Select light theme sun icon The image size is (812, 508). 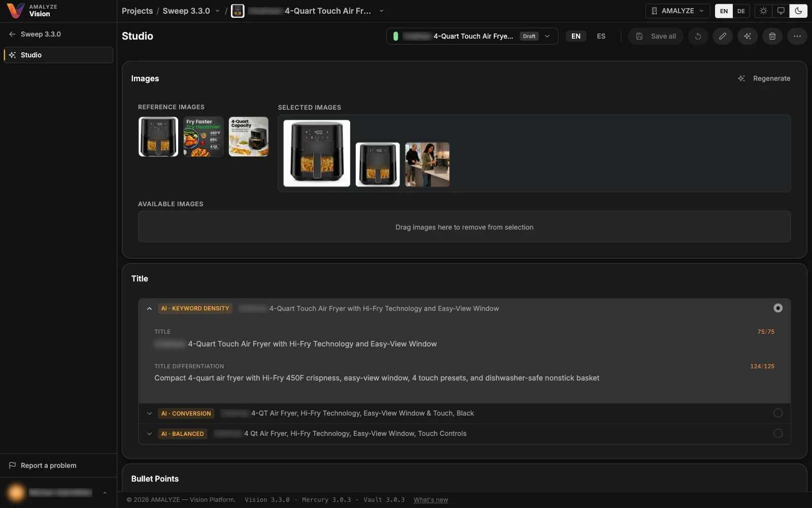point(763,11)
